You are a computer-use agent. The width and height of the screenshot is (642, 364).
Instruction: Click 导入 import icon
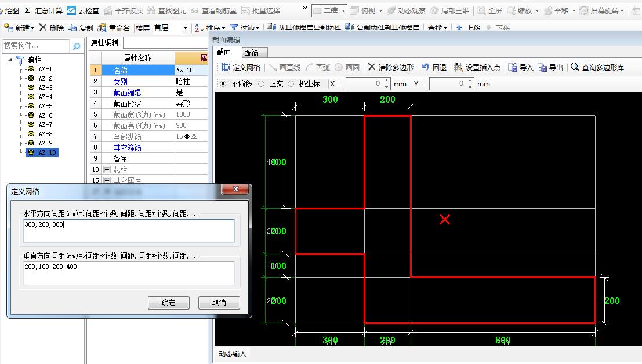tap(512, 67)
